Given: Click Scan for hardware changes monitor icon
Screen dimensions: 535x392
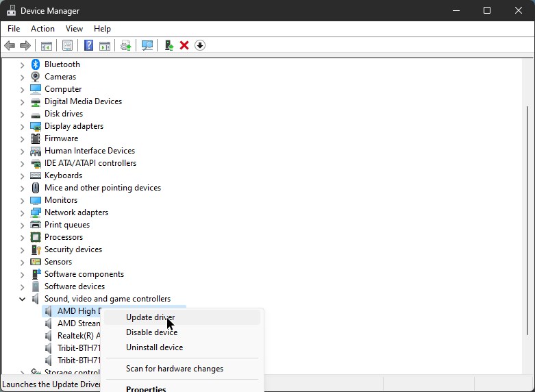Looking at the screenshot, I should pos(147,45).
